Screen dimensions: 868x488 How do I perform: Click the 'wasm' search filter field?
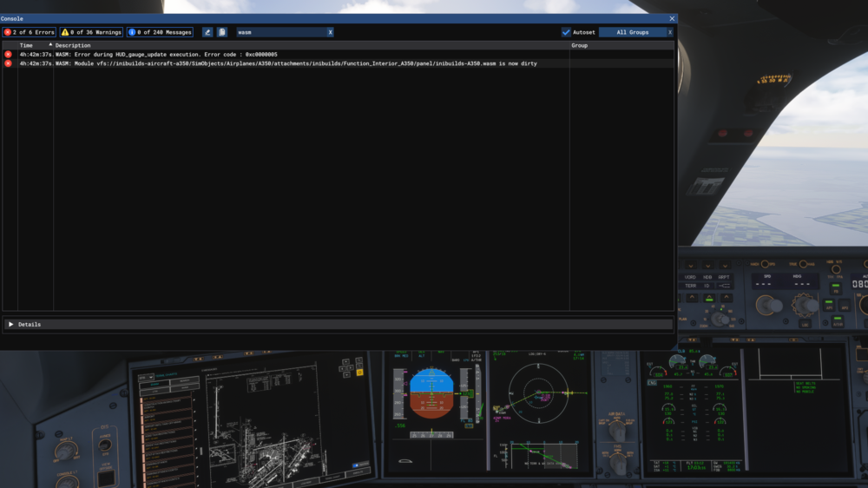click(x=279, y=32)
